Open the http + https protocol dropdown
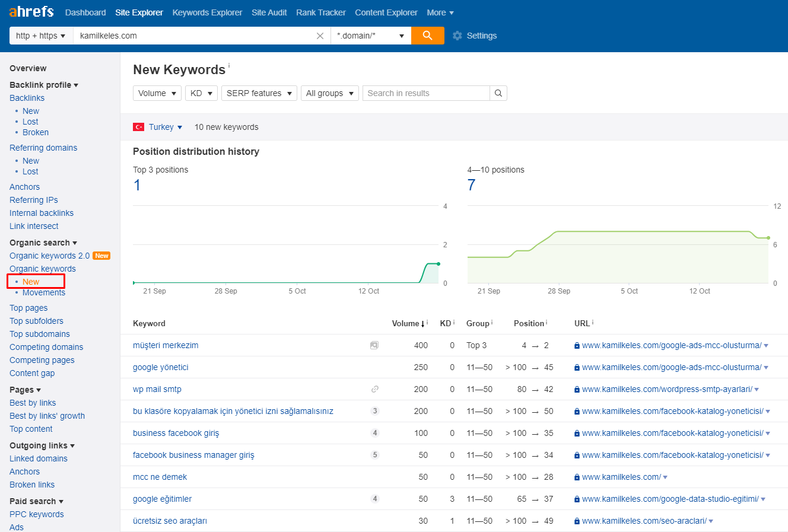 click(x=40, y=36)
